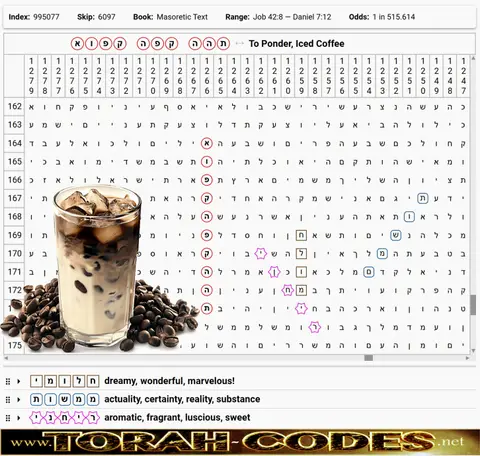Select the brown-boxed ו in row 171
The image size is (480, 456).
point(301,272)
